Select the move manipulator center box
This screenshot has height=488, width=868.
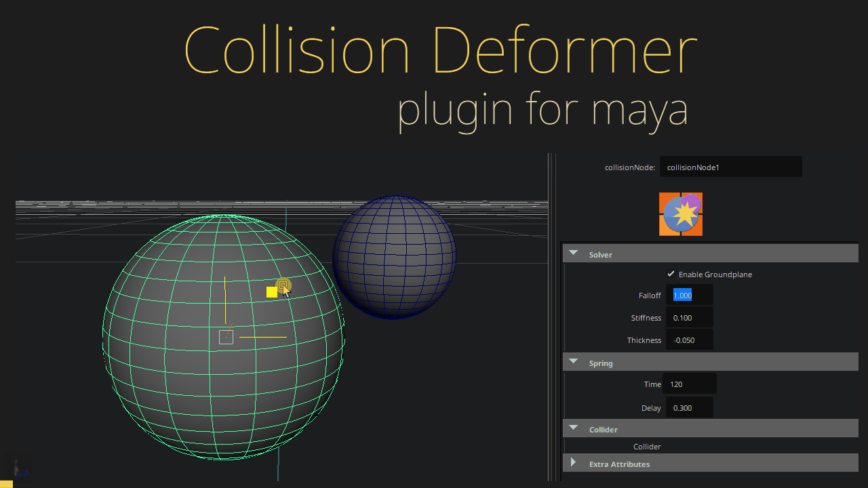click(x=226, y=337)
